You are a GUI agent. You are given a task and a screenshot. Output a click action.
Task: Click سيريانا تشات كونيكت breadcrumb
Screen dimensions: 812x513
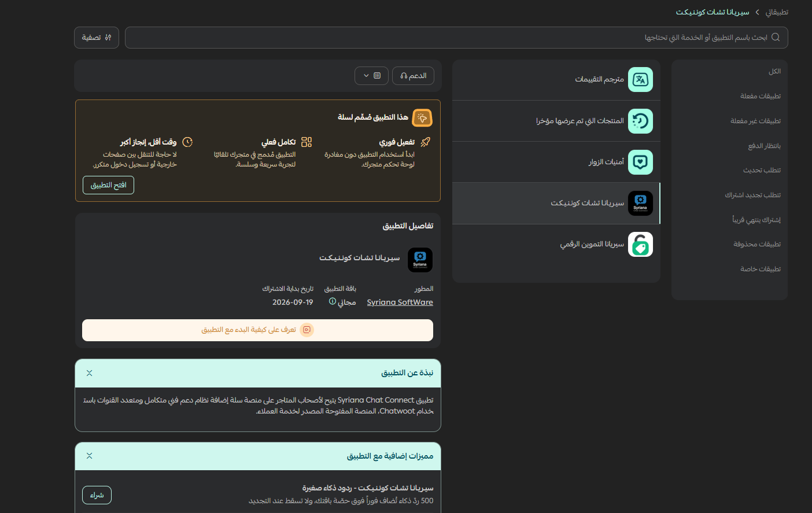click(x=713, y=12)
